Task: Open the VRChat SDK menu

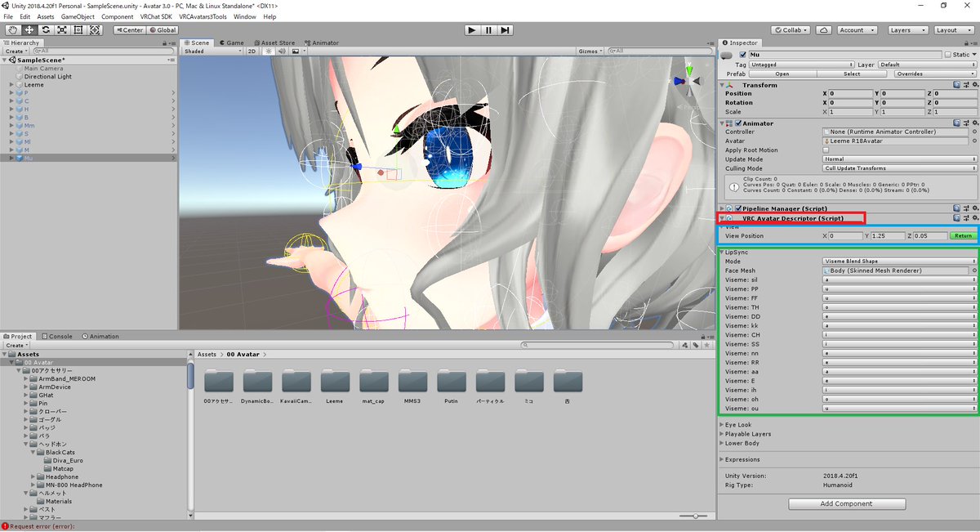Action: click(155, 16)
